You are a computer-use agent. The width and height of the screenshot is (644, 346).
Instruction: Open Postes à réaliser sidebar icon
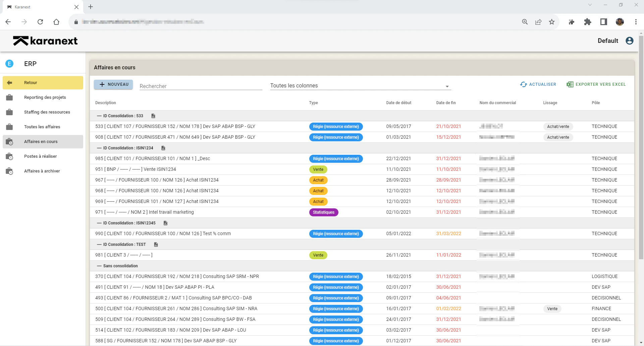(x=9, y=156)
